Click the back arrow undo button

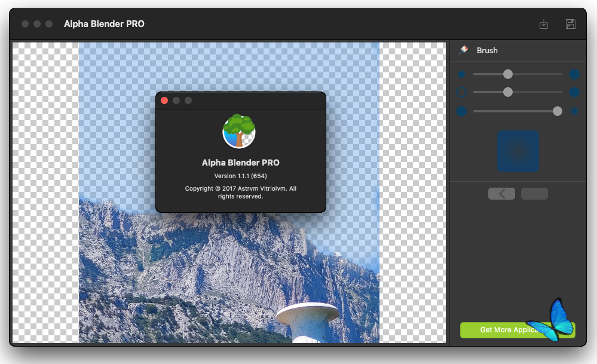point(501,194)
